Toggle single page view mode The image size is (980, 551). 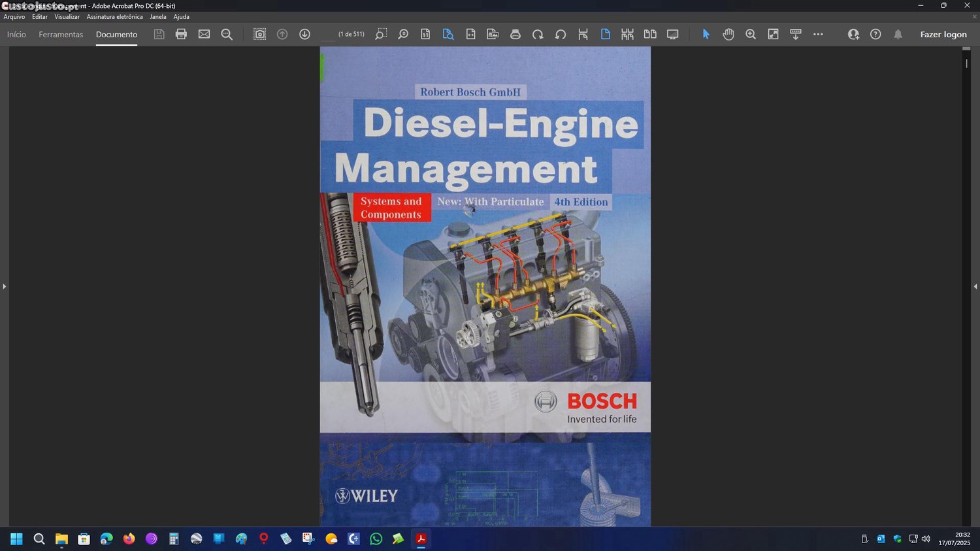pyautogui.click(x=605, y=34)
